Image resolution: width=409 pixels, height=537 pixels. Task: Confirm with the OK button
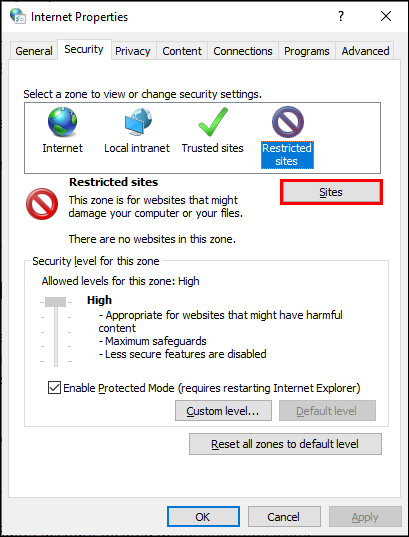click(x=203, y=516)
